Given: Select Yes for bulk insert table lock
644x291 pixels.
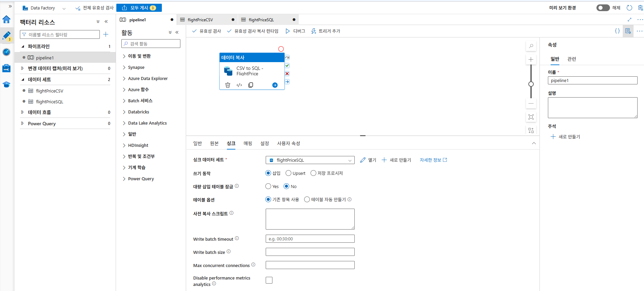Looking at the screenshot, I should [x=268, y=186].
